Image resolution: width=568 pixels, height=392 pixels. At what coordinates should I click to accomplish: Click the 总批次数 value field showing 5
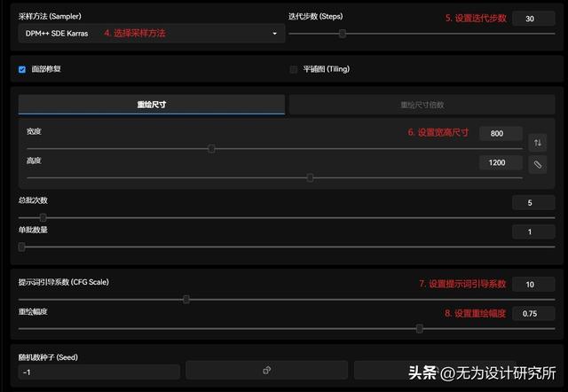tap(533, 203)
